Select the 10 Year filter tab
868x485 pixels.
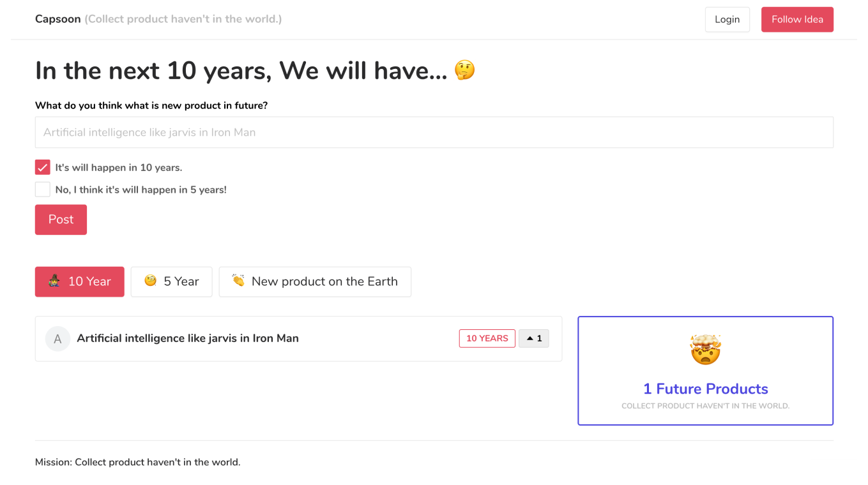[x=80, y=281]
